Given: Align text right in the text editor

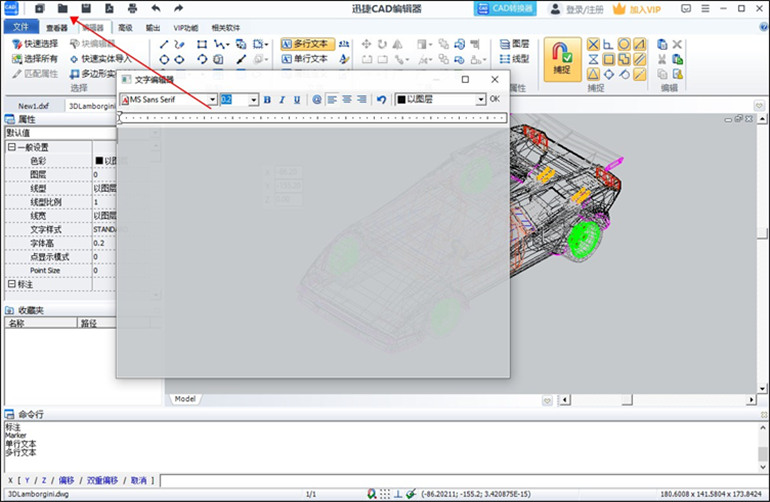Looking at the screenshot, I should coord(362,100).
